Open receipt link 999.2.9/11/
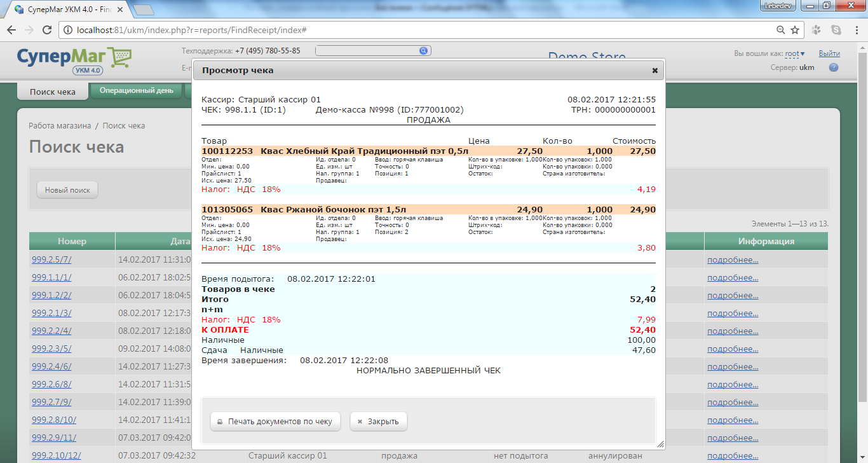 tap(54, 438)
